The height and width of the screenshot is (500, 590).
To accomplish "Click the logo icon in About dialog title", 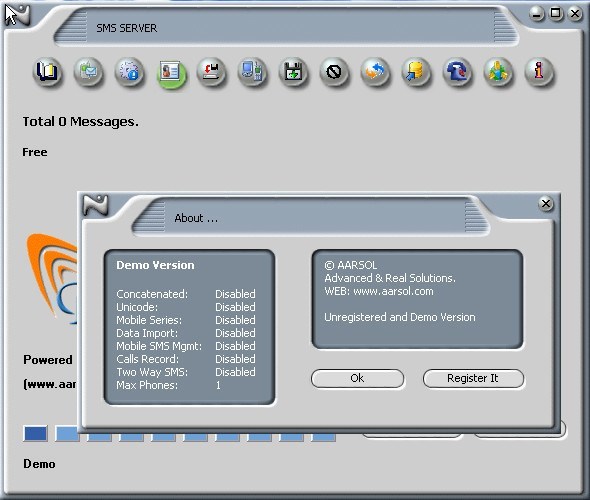I will (x=95, y=205).
